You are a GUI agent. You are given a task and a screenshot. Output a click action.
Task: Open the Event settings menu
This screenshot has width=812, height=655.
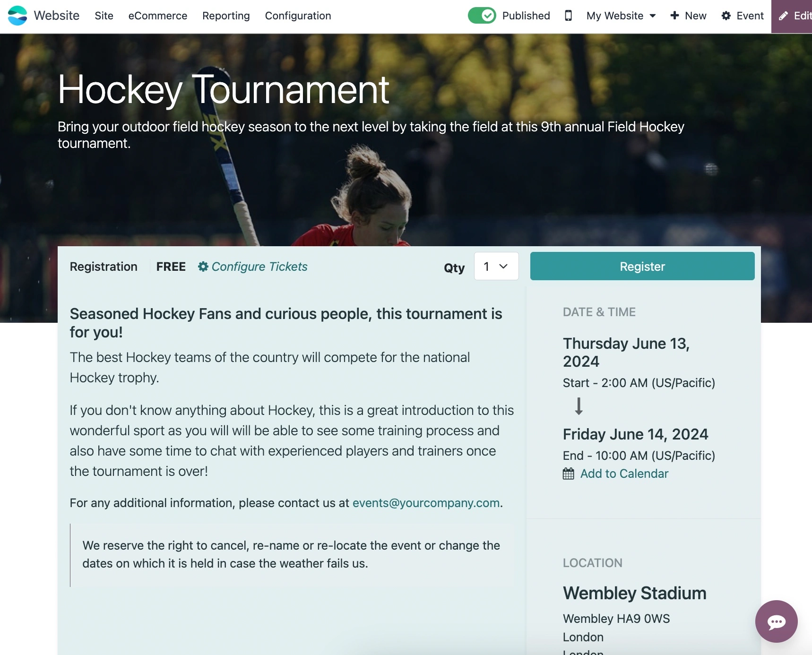[743, 16]
